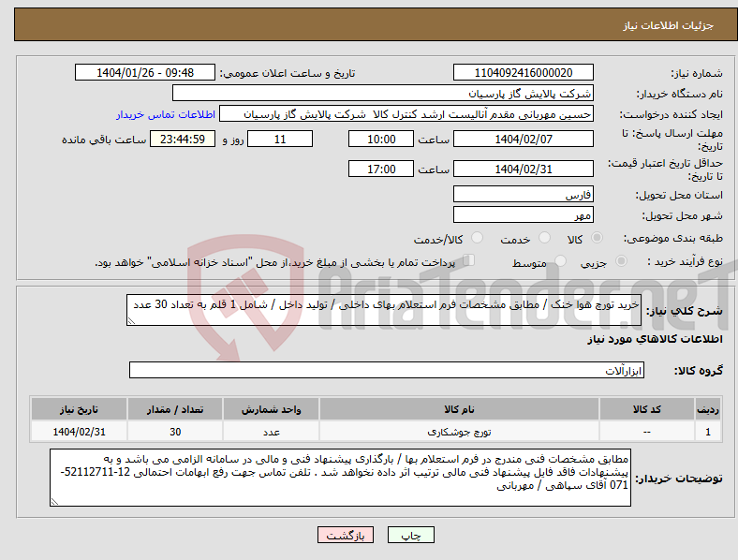Select the خدمت radio button
738x560 pixels.
[544, 238]
